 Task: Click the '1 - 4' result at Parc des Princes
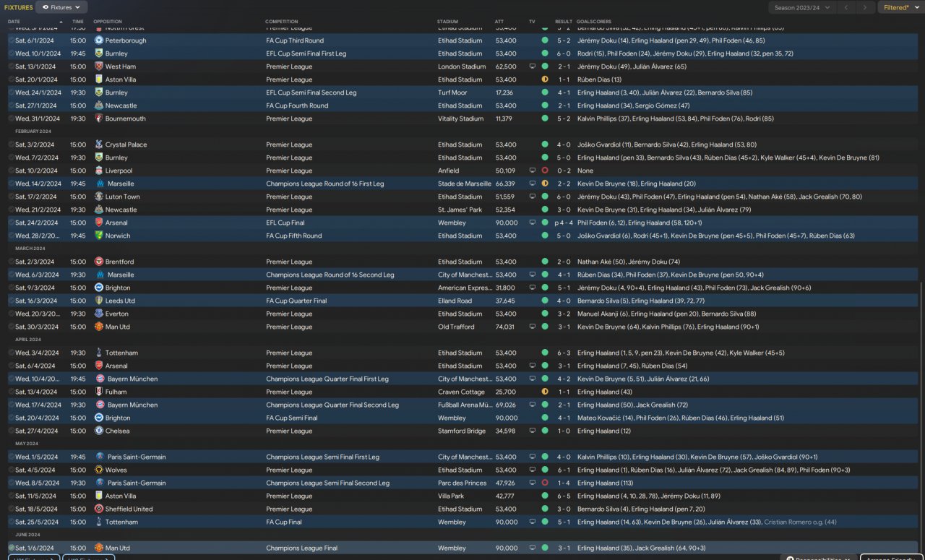[x=564, y=483]
